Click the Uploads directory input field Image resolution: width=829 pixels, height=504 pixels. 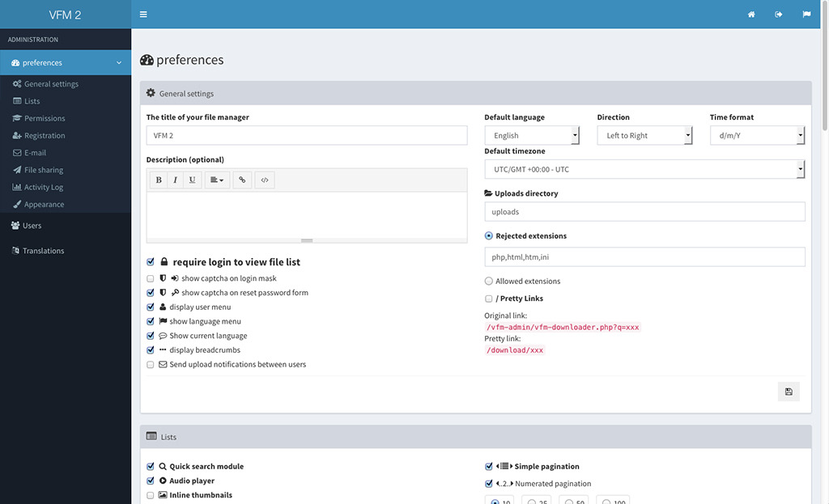(x=644, y=212)
